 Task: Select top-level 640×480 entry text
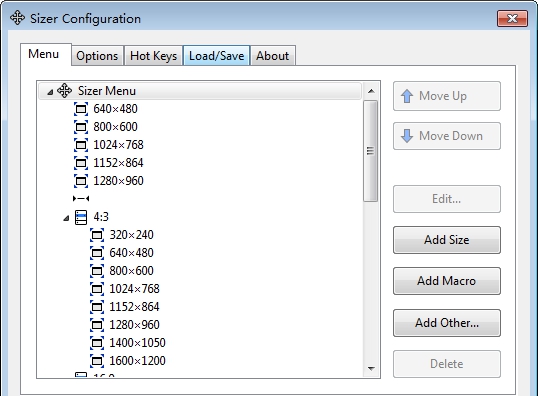(x=115, y=109)
